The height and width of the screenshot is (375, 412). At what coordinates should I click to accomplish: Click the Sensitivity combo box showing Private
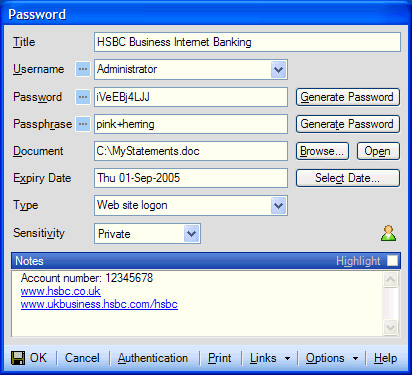(x=147, y=234)
